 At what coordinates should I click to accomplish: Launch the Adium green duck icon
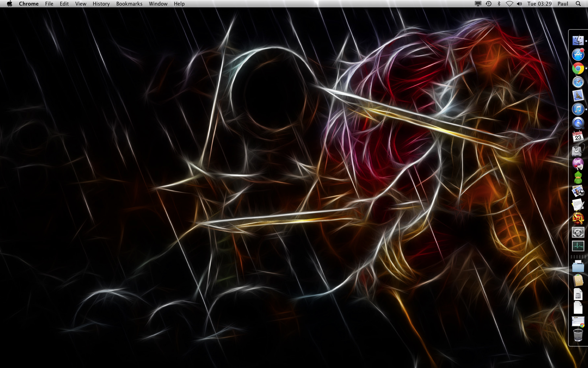click(x=578, y=178)
